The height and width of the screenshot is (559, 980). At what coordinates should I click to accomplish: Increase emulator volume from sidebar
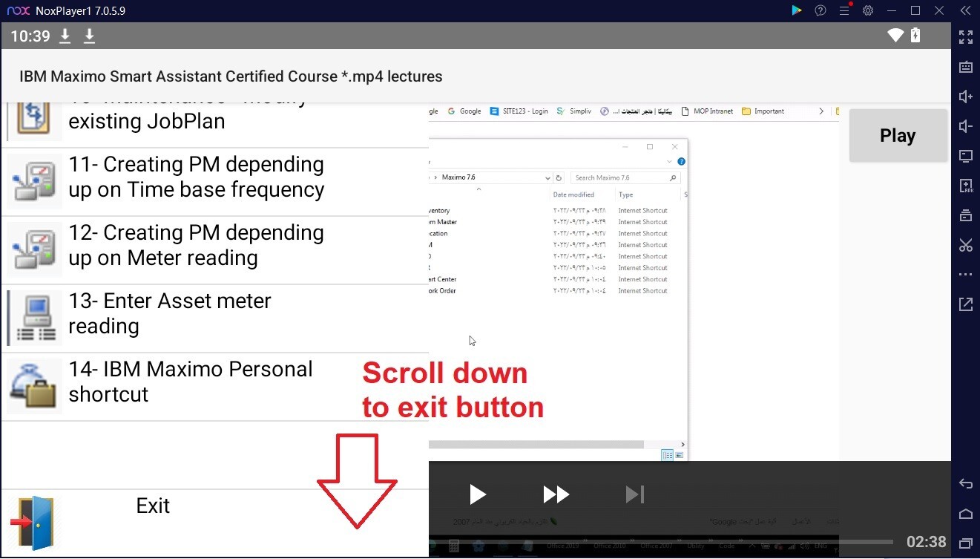tap(966, 97)
